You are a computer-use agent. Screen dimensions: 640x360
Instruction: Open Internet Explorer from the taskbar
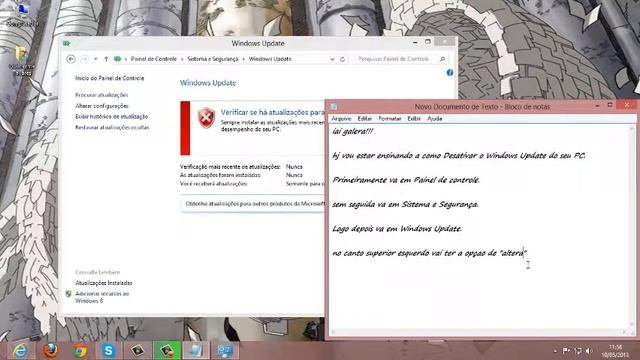(20, 351)
